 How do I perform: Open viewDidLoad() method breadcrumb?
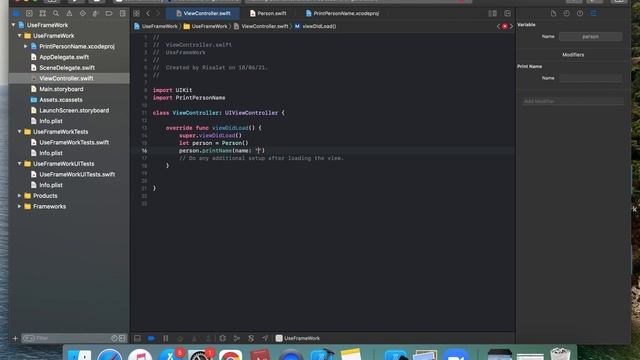click(315, 26)
